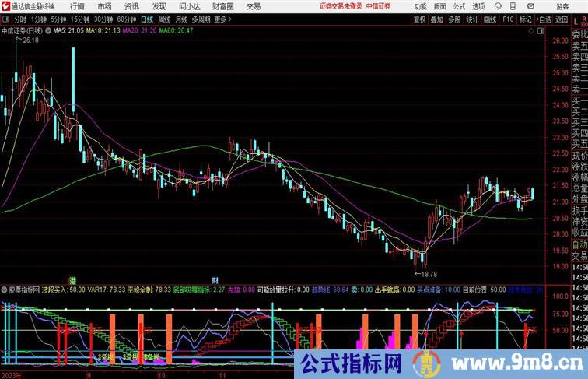Expand the 更多 period dropdown
Image resolution: width=588 pixels, height=379 pixels.
pyautogui.click(x=223, y=19)
